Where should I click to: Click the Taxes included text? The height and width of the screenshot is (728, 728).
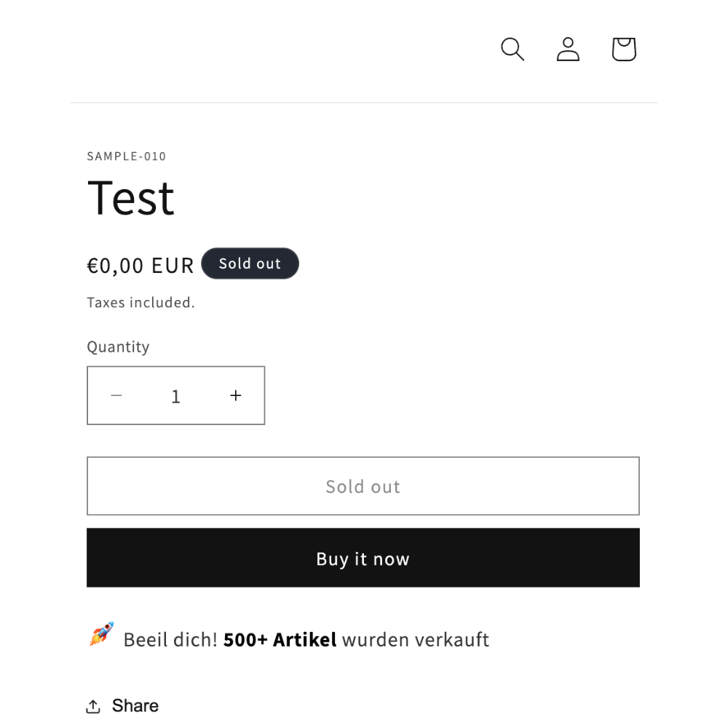(141, 303)
